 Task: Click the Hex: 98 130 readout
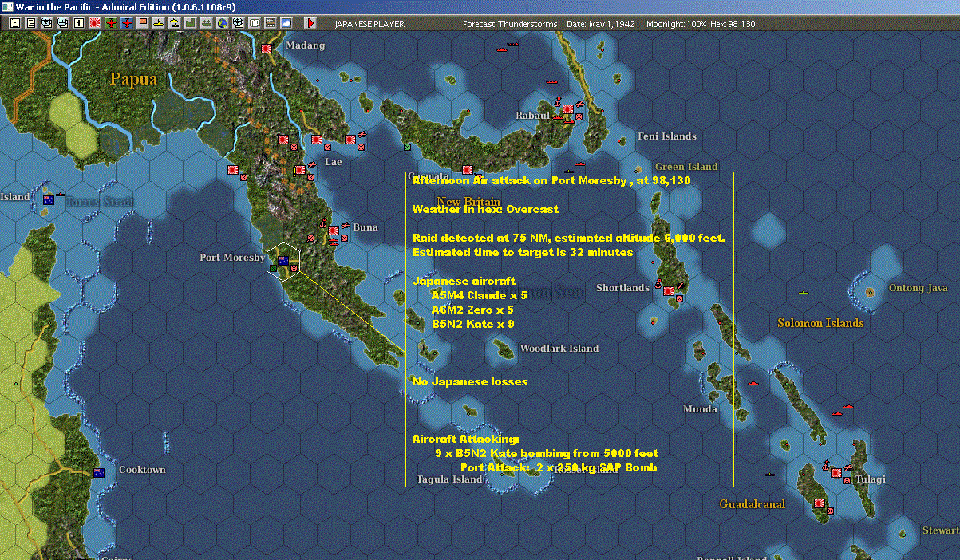tap(733, 24)
